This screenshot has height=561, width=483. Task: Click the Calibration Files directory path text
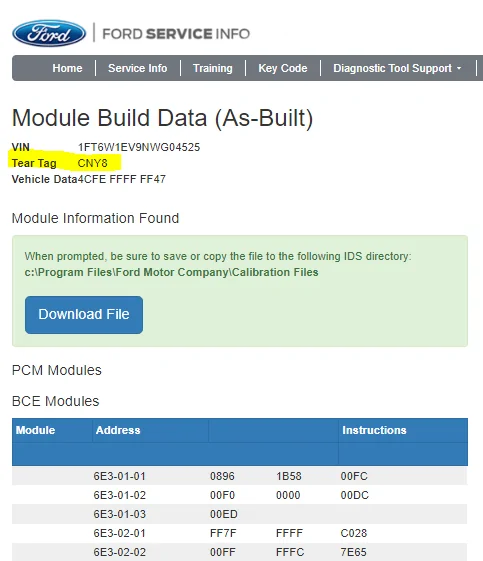(x=171, y=272)
